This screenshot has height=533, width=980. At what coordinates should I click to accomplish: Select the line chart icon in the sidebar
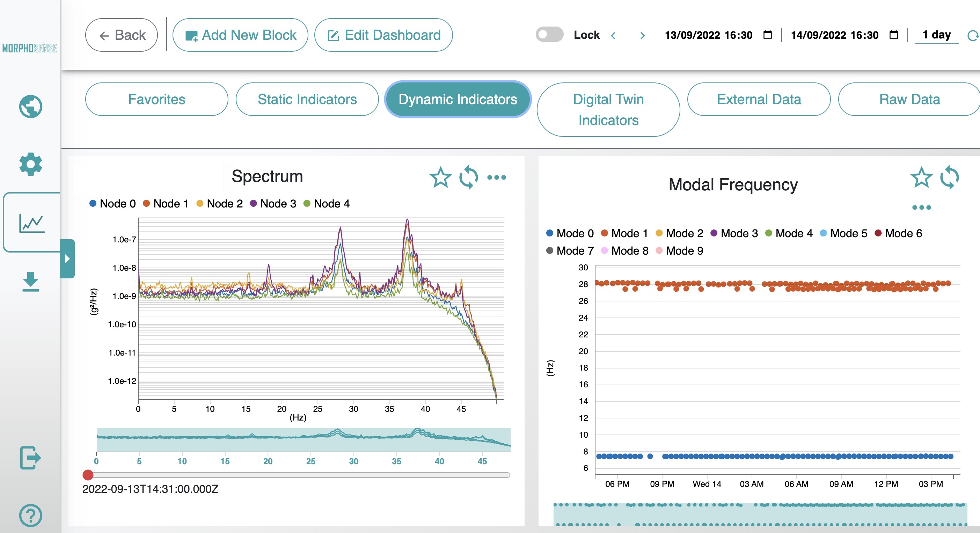coord(30,222)
